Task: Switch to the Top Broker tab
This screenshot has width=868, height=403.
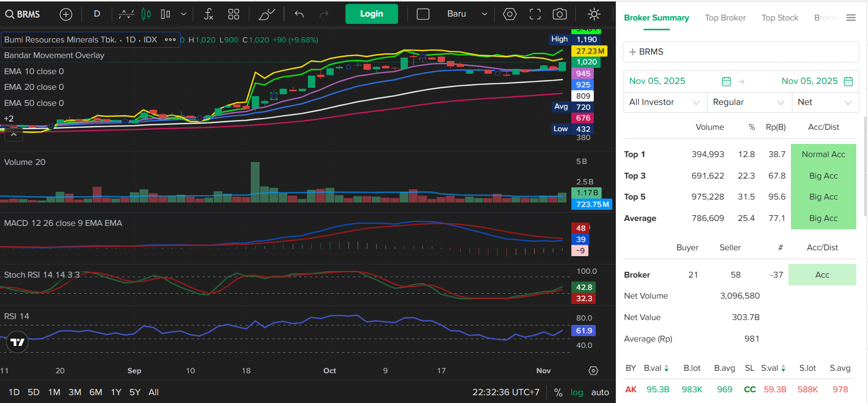Action: pyautogui.click(x=725, y=18)
